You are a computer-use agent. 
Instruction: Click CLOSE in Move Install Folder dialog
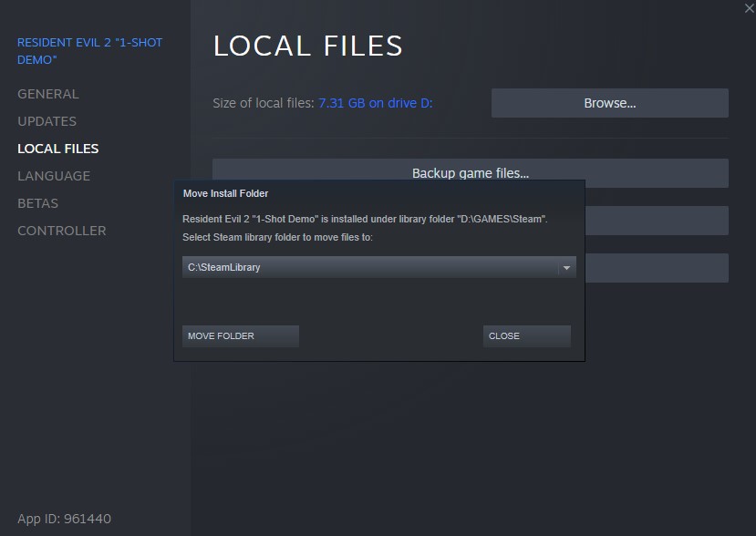click(526, 336)
